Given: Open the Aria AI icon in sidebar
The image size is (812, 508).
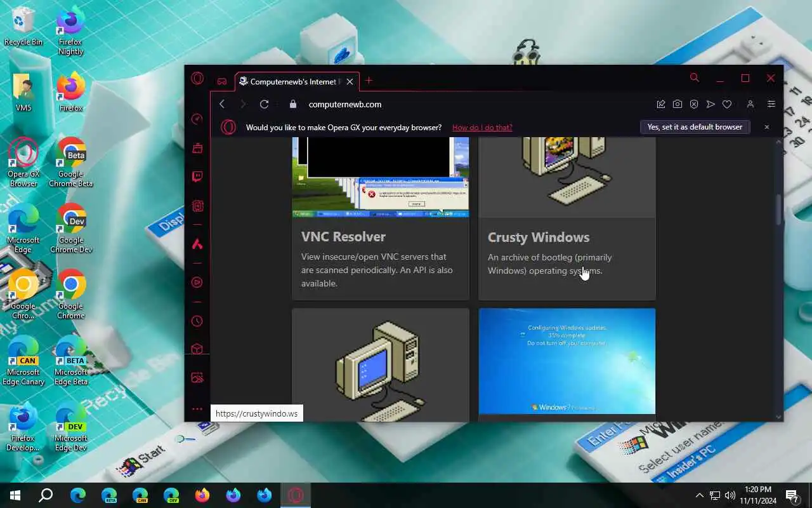Looking at the screenshot, I should [197, 244].
